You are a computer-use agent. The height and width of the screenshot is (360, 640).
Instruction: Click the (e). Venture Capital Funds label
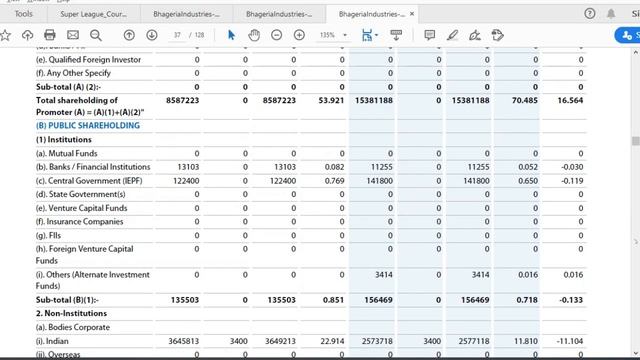(x=82, y=208)
